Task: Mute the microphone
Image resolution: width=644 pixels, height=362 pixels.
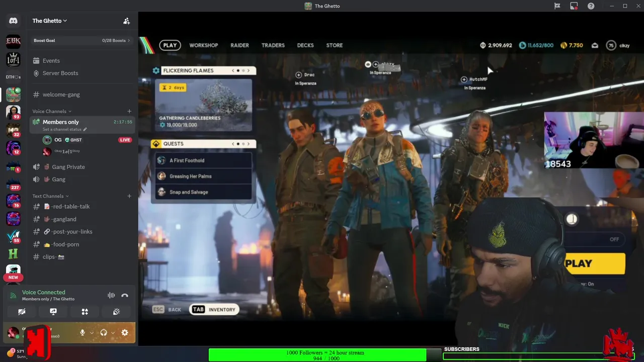Action: [83, 332]
